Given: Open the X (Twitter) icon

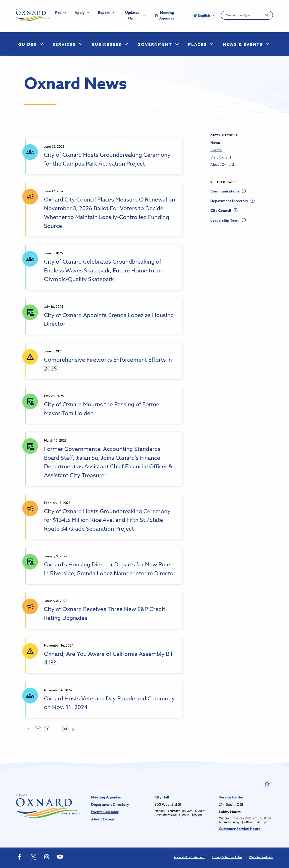Looking at the screenshot, I should (x=33, y=857).
